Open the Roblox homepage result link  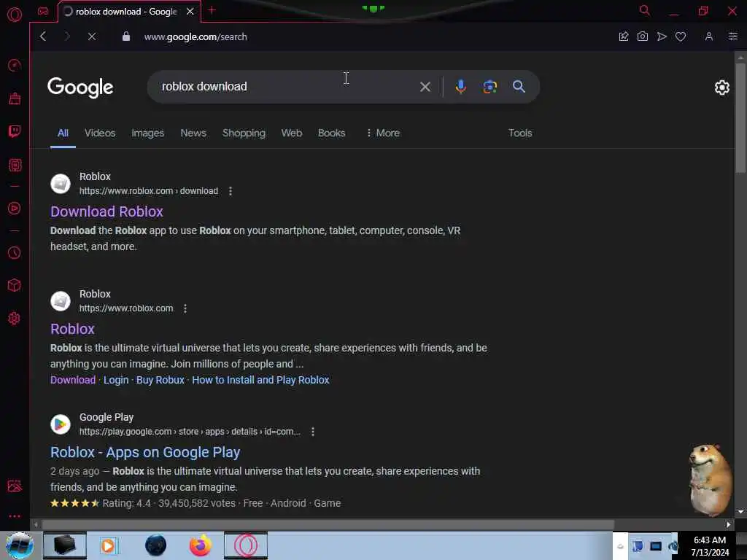click(72, 329)
